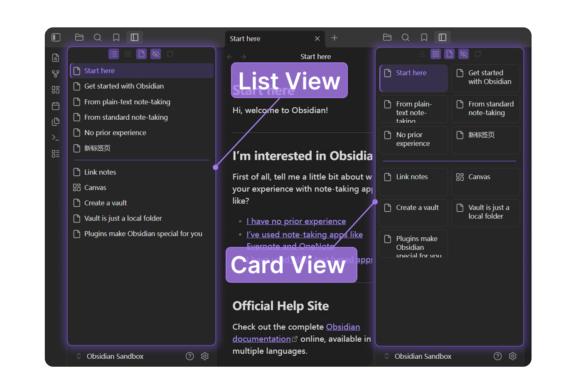
Task: Open the search icon in right sidebar
Action: tap(406, 37)
